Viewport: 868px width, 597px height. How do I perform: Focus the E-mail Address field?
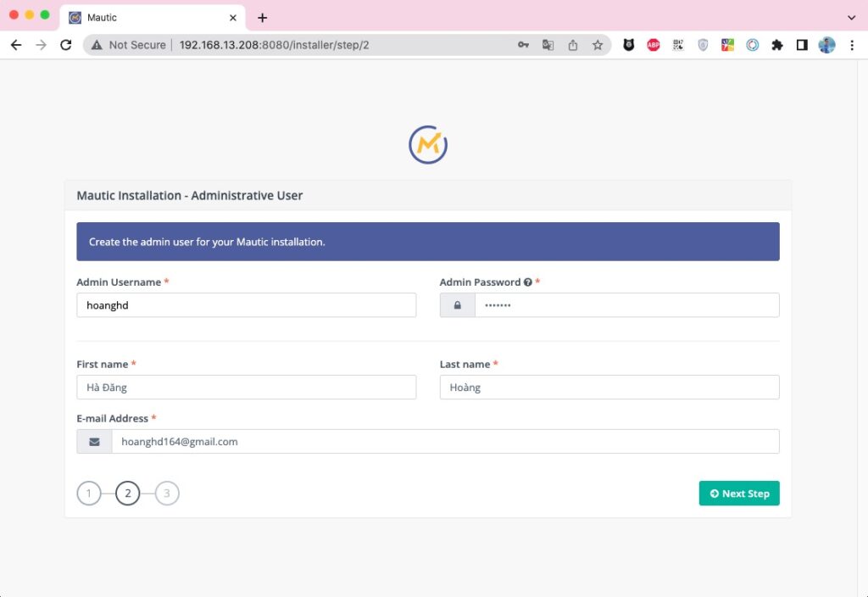(x=445, y=441)
